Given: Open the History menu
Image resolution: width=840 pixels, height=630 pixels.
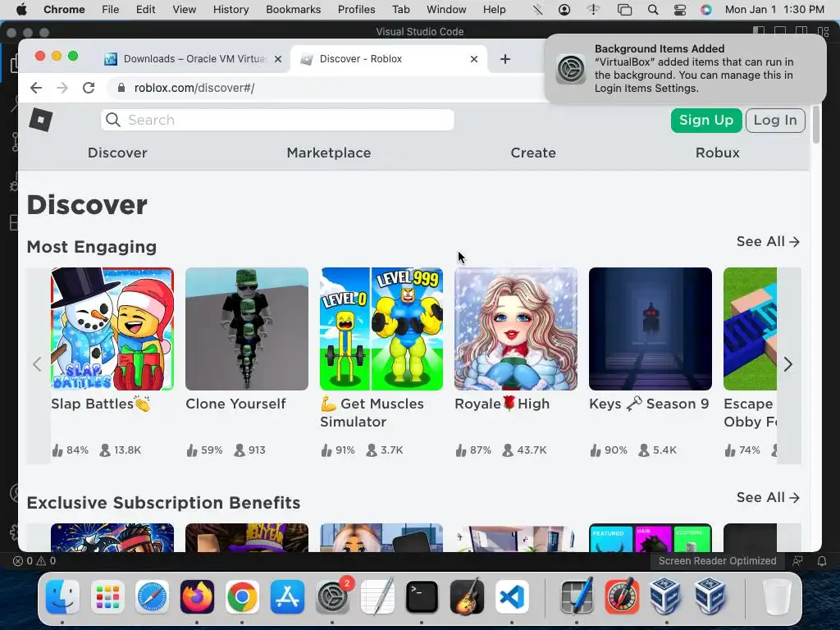Looking at the screenshot, I should click(x=231, y=10).
